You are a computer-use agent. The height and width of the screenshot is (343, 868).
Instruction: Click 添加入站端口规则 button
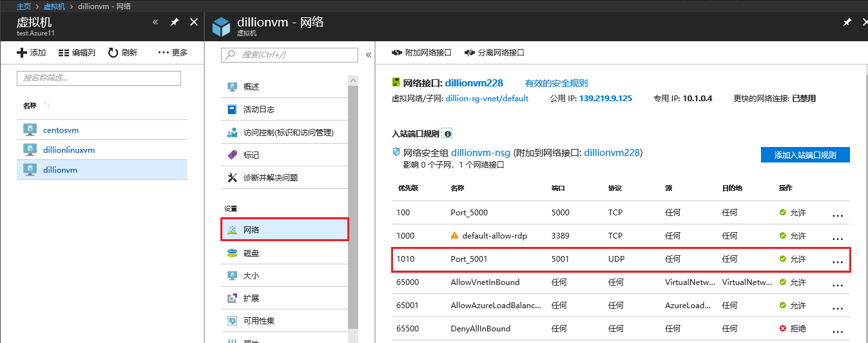pyautogui.click(x=805, y=155)
